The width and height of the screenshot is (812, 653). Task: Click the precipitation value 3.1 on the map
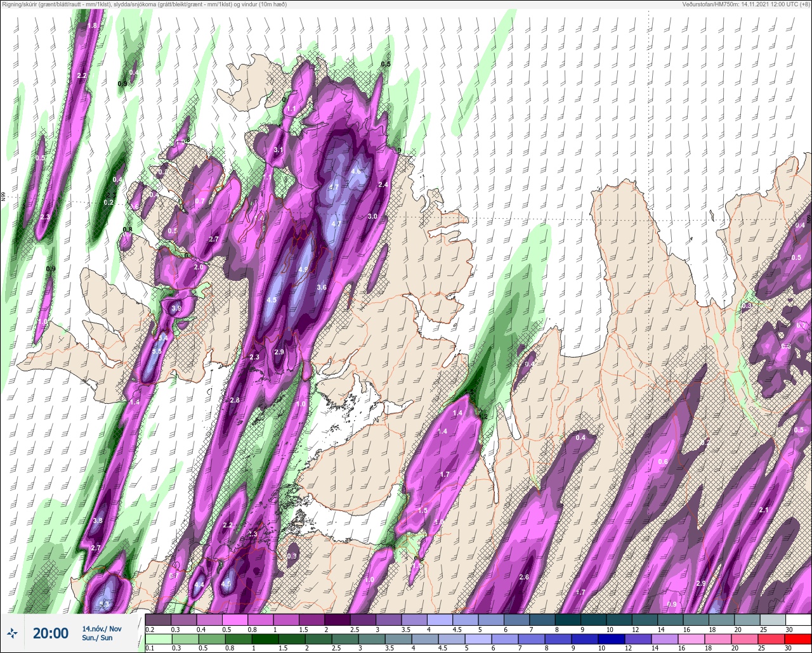click(278, 150)
